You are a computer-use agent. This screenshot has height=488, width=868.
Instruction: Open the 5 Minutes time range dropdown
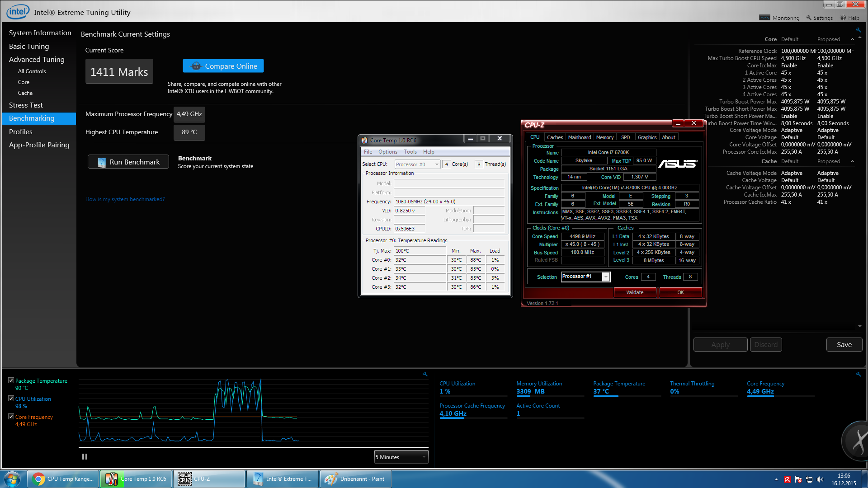(401, 457)
